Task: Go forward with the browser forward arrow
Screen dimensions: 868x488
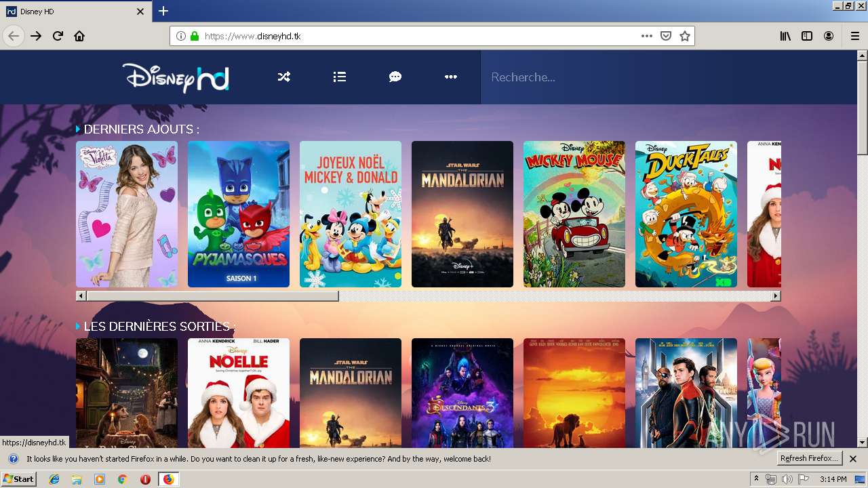Action: 36,36
